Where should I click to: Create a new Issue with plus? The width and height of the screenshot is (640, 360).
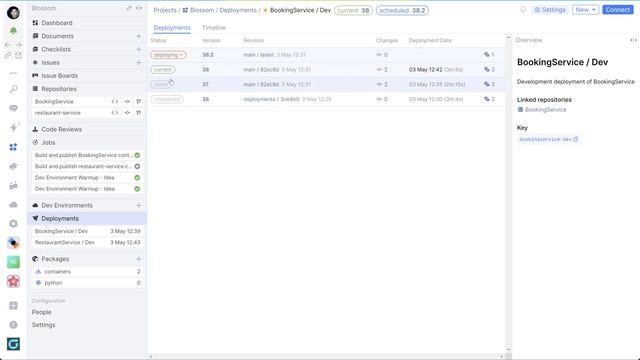pyautogui.click(x=138, y=62)
